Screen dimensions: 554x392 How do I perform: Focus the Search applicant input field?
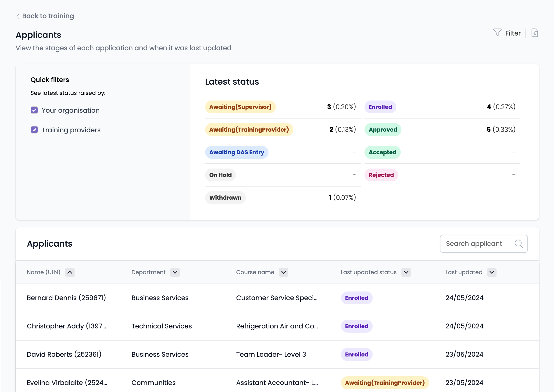tap(474, 244)
